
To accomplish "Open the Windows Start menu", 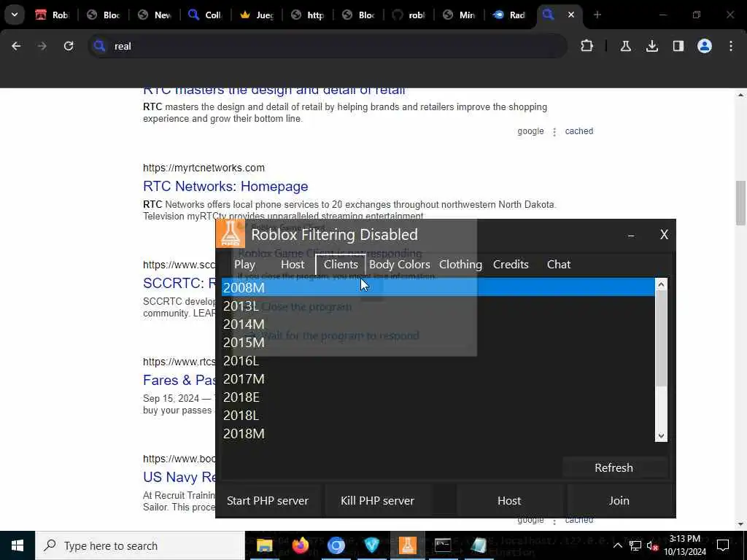I will tap(18, 545).
